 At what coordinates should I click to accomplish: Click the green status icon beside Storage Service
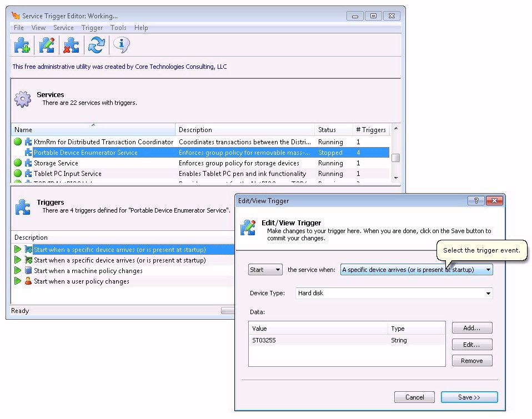pos(18,163)
